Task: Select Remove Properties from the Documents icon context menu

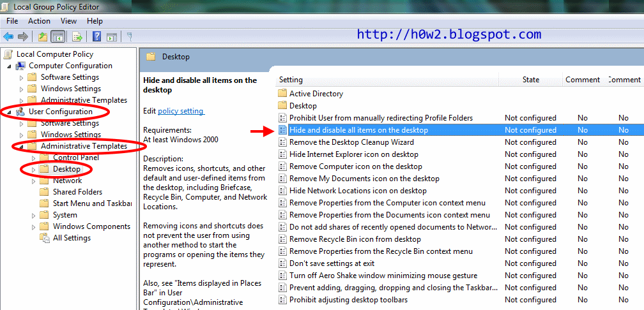Action: click(x=389, y=215)
